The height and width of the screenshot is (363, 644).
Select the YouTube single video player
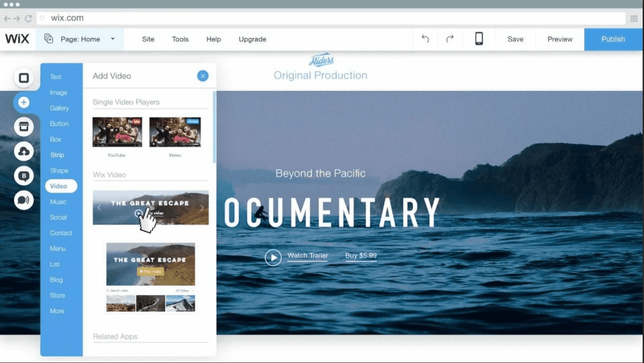tap(117, 133)
